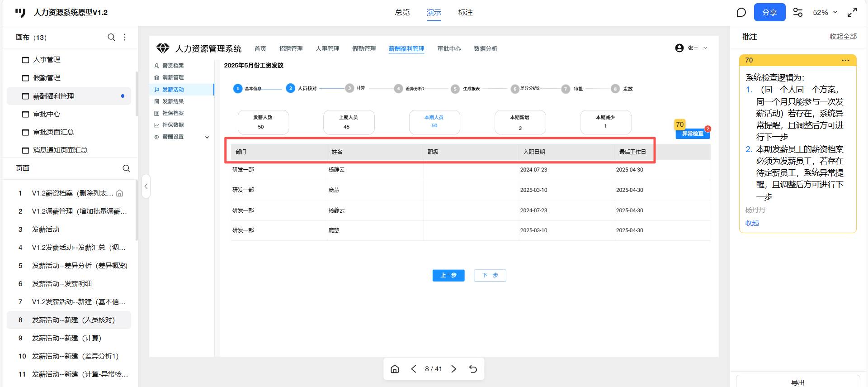Open the 张三 user dropdown
The image size is (868, 387).
click(692, 48)
